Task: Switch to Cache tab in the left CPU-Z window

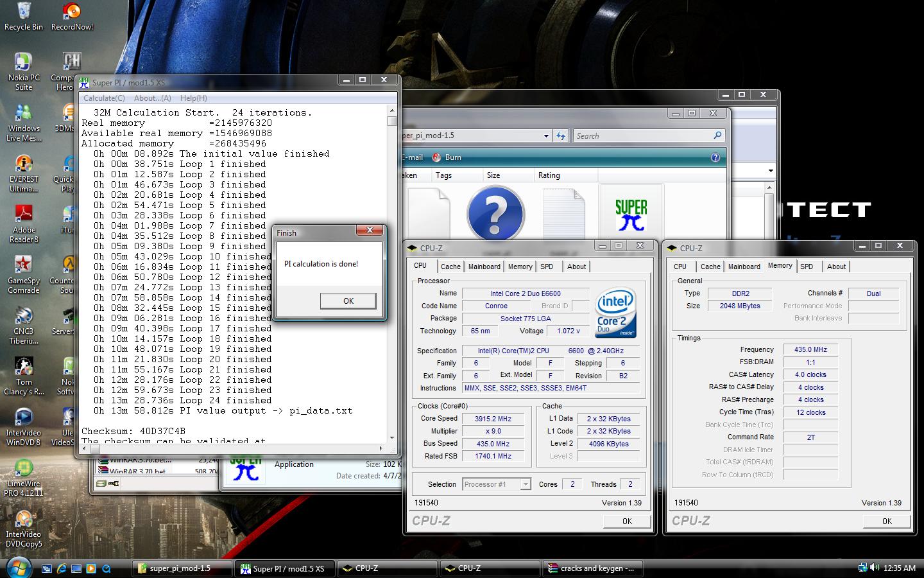Action: [x=450, y=267]
